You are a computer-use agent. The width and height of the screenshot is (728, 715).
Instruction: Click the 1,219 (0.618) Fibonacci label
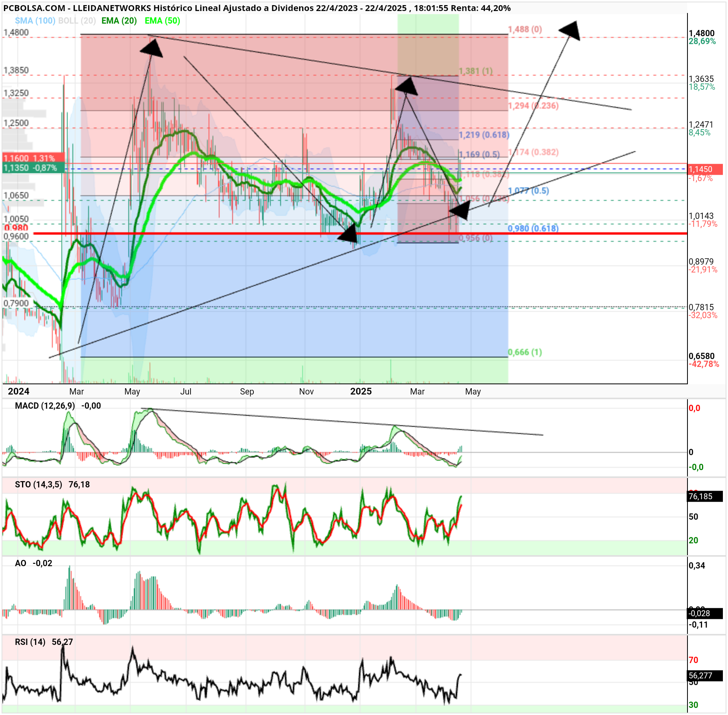click(484, 135)
